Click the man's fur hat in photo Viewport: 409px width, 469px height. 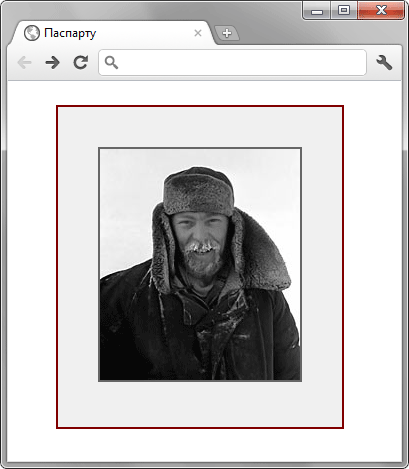tap(199, 191)
